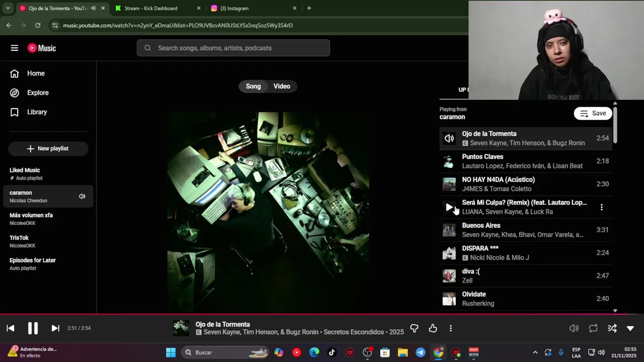Click the player volume icon
Viewport: 644px width, 362px height.
click(574, 328)
